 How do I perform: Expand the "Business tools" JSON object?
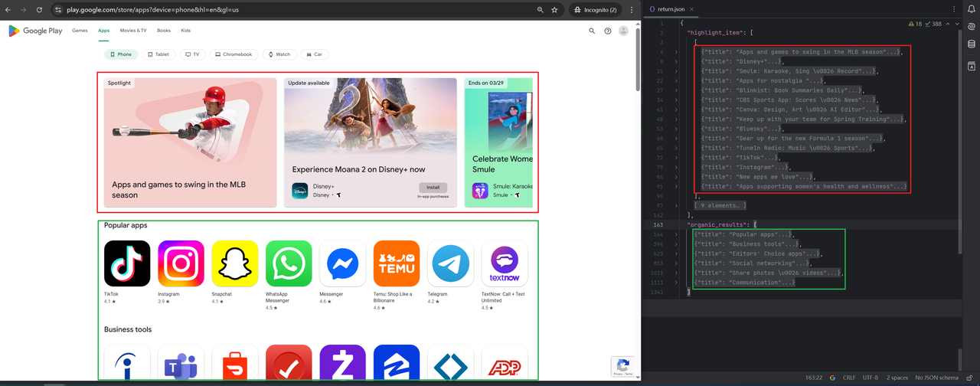point(676,244)
